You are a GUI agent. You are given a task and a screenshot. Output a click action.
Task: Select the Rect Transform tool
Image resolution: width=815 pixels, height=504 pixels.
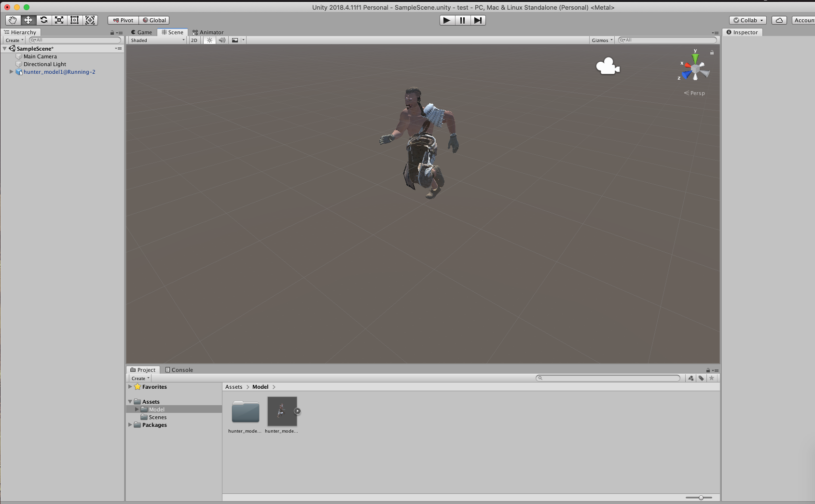click(74, 20)
